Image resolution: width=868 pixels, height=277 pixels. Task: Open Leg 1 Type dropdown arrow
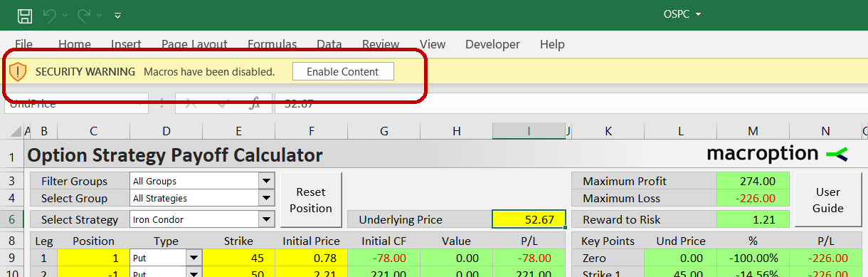click(x=194, y=258)
